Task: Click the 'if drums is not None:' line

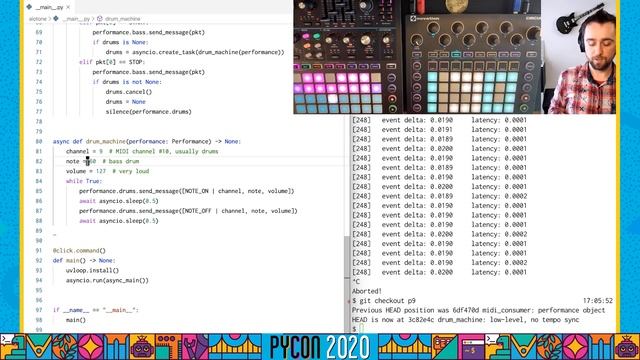Action: [127, 82]
